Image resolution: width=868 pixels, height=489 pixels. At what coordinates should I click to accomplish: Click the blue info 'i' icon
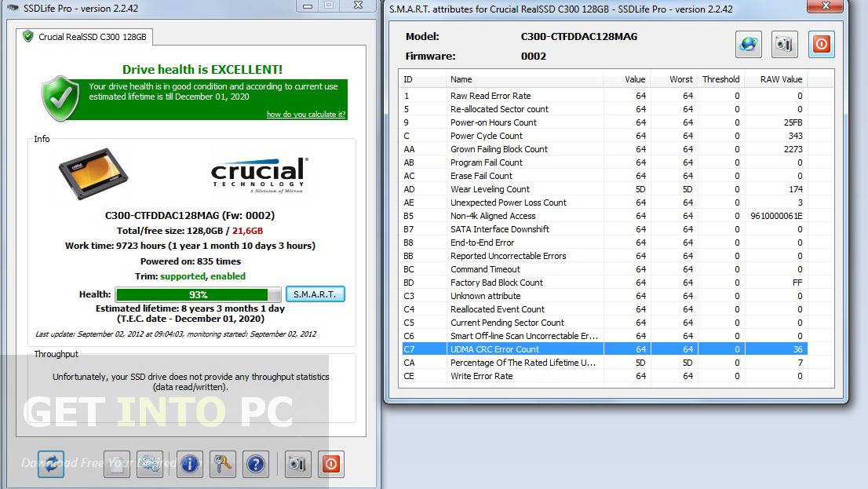[x=189, y=464]
